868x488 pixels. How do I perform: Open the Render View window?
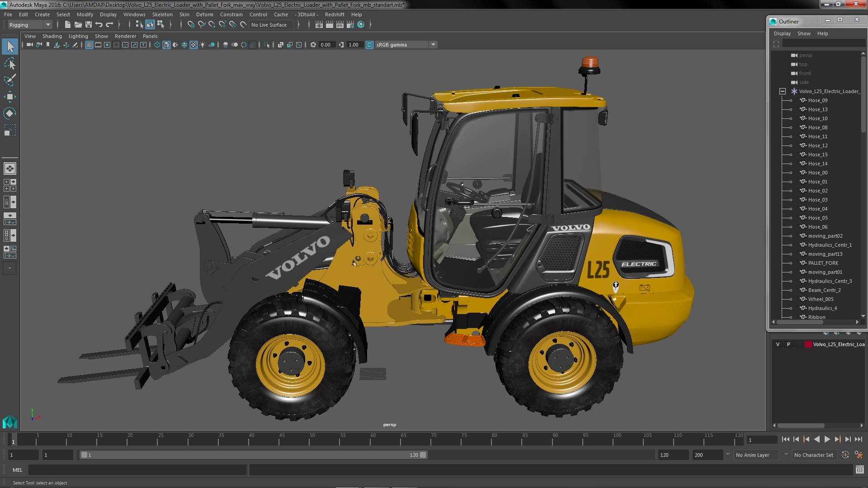[319, 25]
